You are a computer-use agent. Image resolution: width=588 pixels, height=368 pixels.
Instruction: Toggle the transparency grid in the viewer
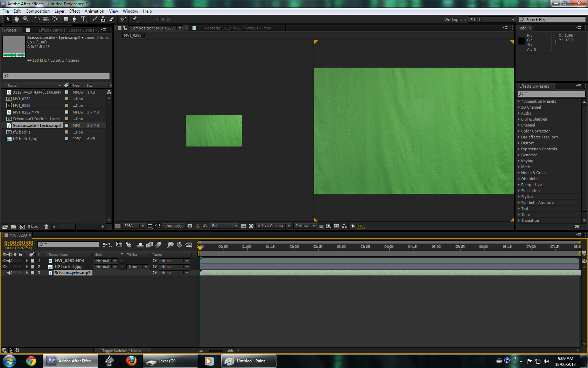[x=251, y=226]
